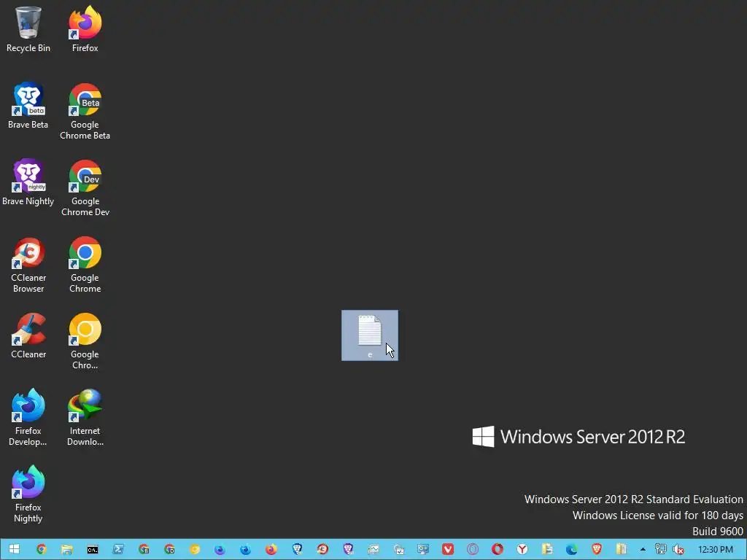747x560 pixels.
Task: Open the purple ring Opera taskbar icon
Action: click(x=473, y=550)
